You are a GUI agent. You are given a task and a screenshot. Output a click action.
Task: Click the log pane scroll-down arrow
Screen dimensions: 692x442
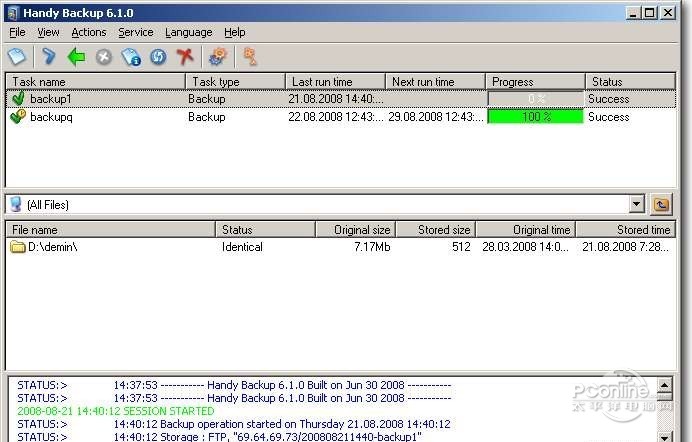tap(665, 436)
